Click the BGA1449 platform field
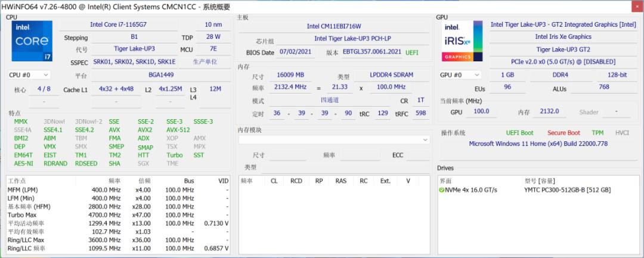This screenshot has height=258, width=644. point(161,75)
